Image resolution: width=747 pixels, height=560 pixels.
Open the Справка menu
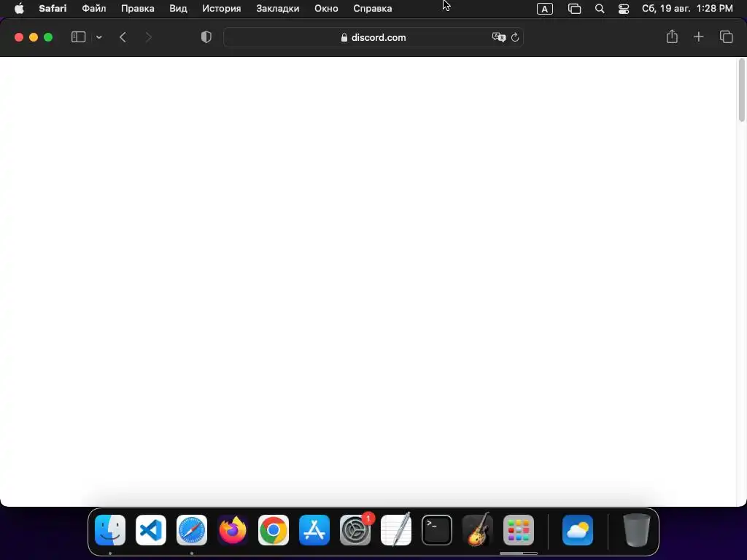(373, 9)
